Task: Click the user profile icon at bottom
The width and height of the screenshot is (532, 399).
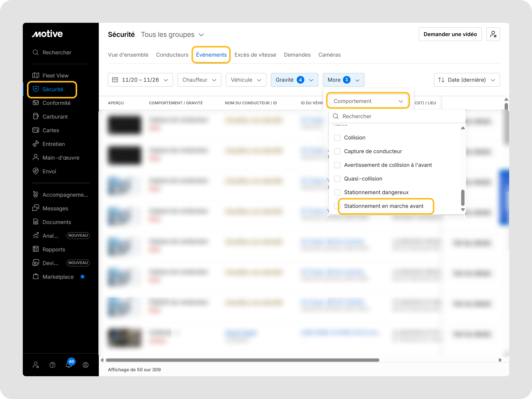Action: (85, 365)
